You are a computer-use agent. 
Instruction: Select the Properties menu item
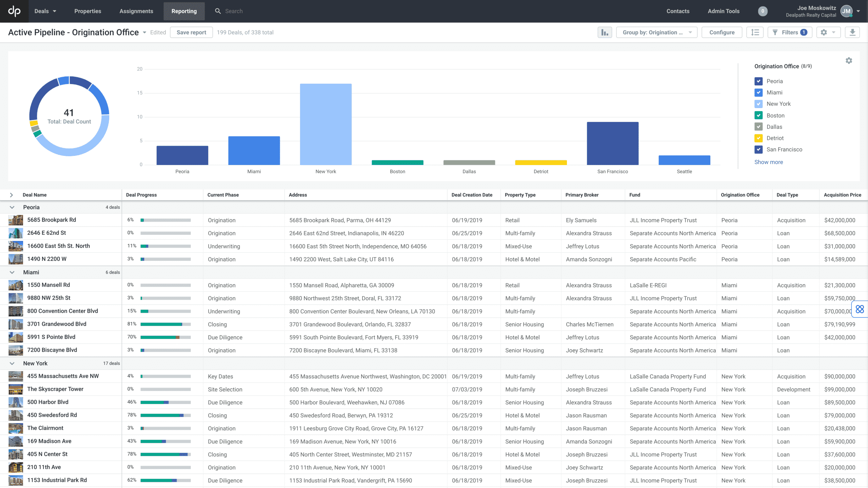[x=87, y=11]
